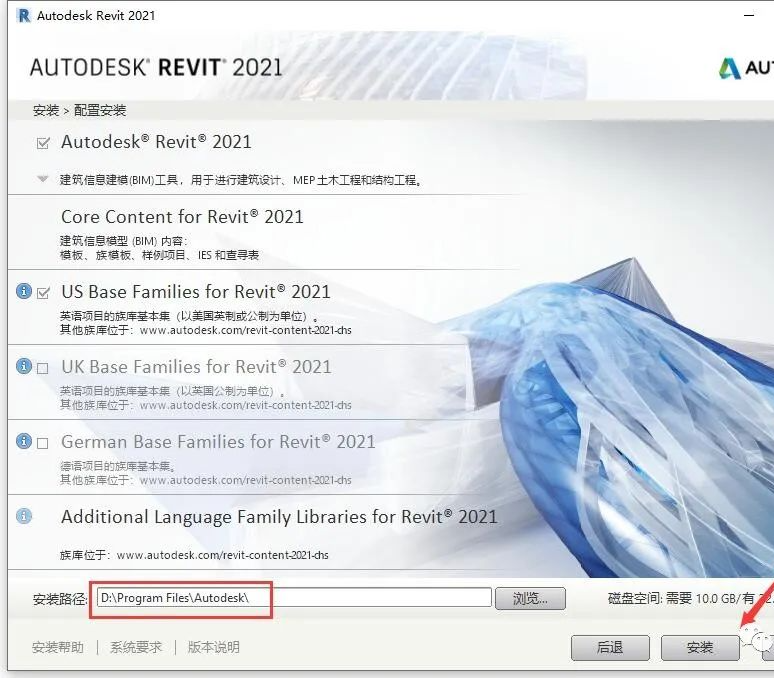774x678 pixels.
Task: Open info icon for UK Base Families
Action: 24,366
